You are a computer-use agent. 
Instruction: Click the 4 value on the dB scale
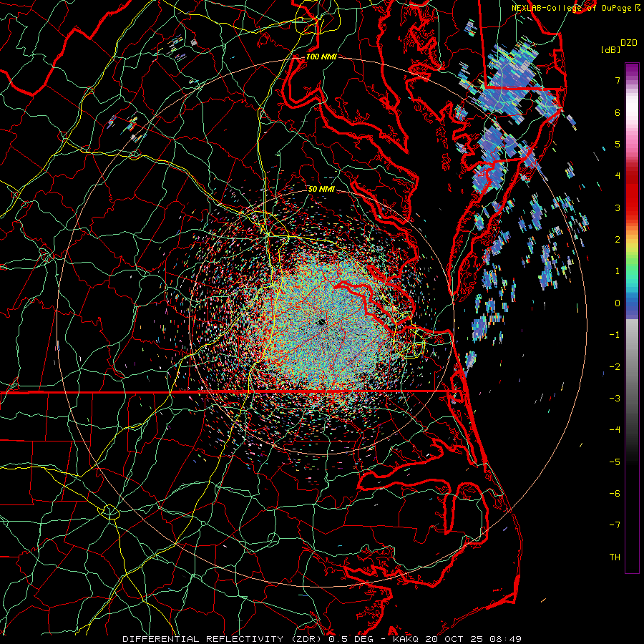(x=618, y=176)
